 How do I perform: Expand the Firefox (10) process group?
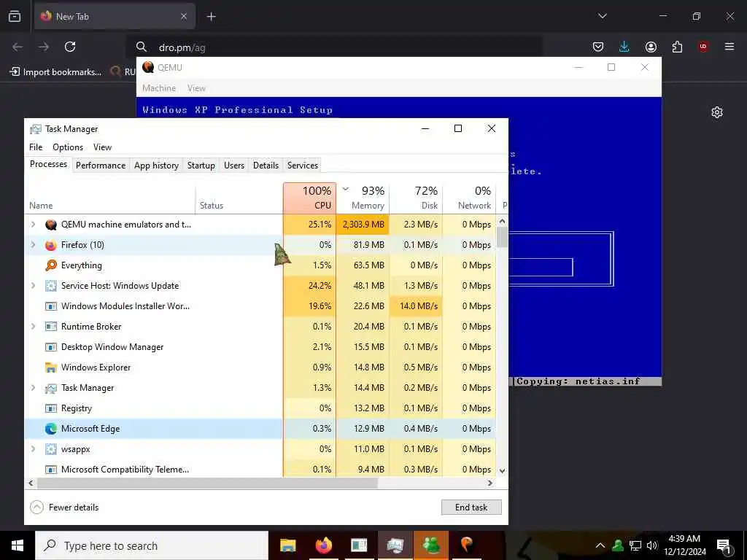(x=33, y=245)
